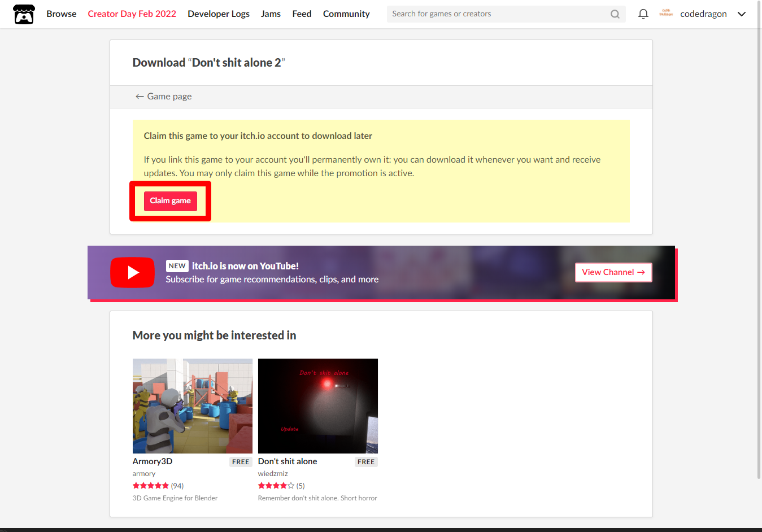762x532 pixels.
Task: Click the FREE tag on Don't shit alone
Action: point(366,462)
